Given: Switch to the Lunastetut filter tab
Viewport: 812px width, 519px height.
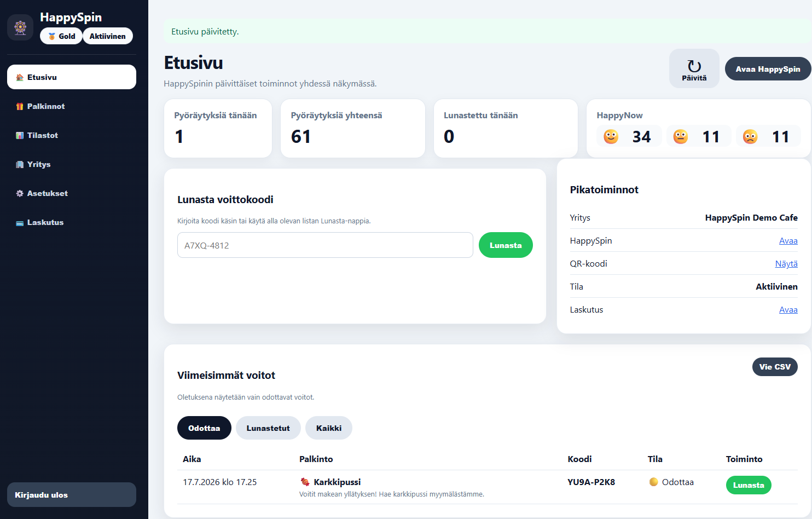Looking at the screenshot, I should (x=268, y=428).
